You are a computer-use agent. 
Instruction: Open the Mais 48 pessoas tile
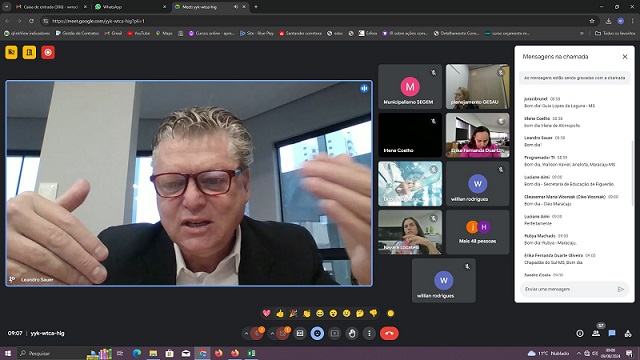tap(478, 232)
